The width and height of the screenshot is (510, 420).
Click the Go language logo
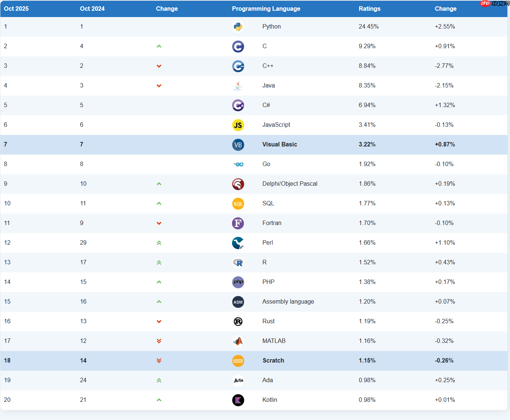click(238, 164)
